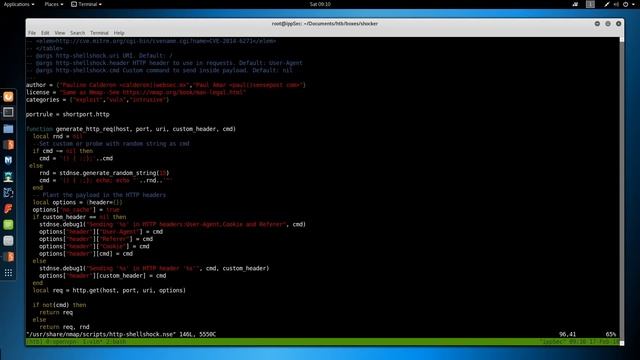This screenshot has width=640, height=360.
Task: Click the network users tray icon
Action: pyautogui.click(x=575, y=4)
